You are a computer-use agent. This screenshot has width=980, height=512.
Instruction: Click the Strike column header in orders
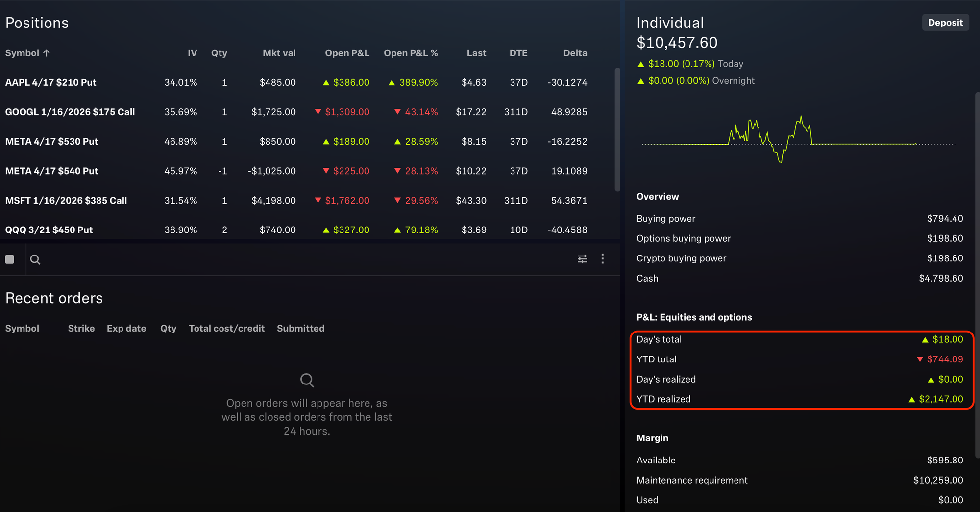click(x=81, y=328)
